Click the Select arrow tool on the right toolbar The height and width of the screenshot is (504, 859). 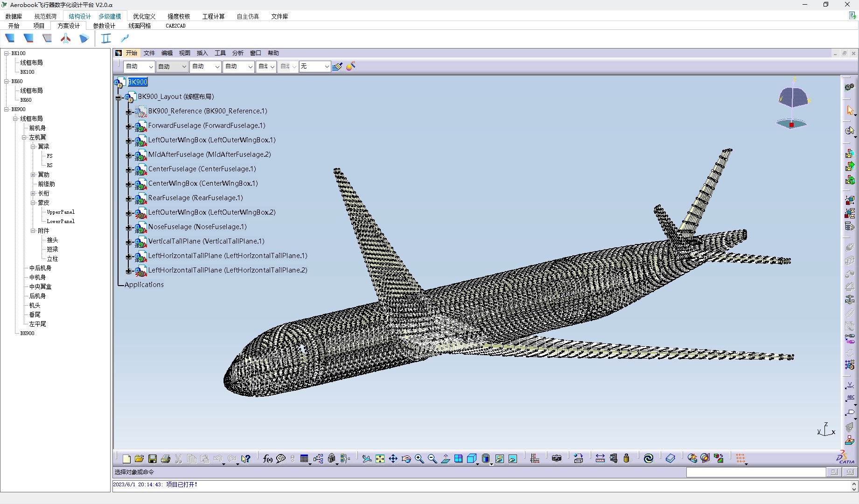[x=850, y=110]
